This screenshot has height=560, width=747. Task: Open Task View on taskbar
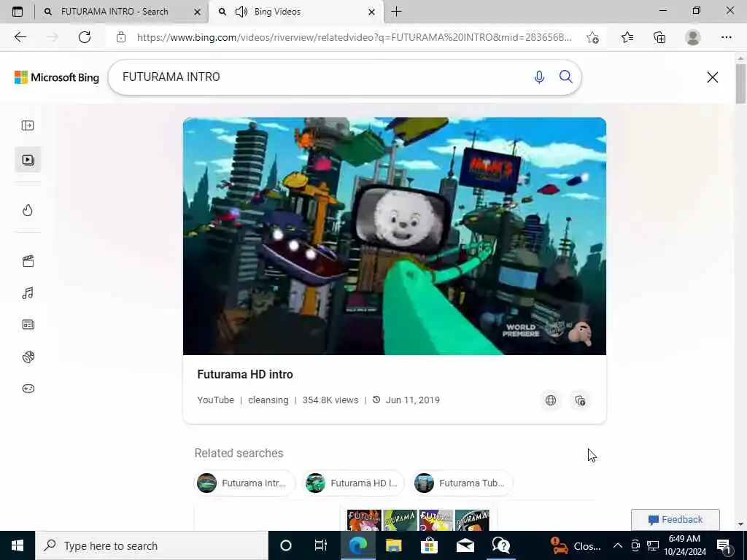pyautogui.click(x=321, y=545)
